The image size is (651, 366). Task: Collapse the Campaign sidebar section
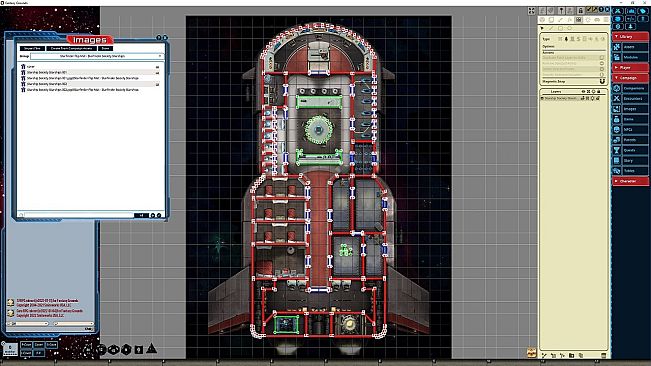[x=630, y=78]
